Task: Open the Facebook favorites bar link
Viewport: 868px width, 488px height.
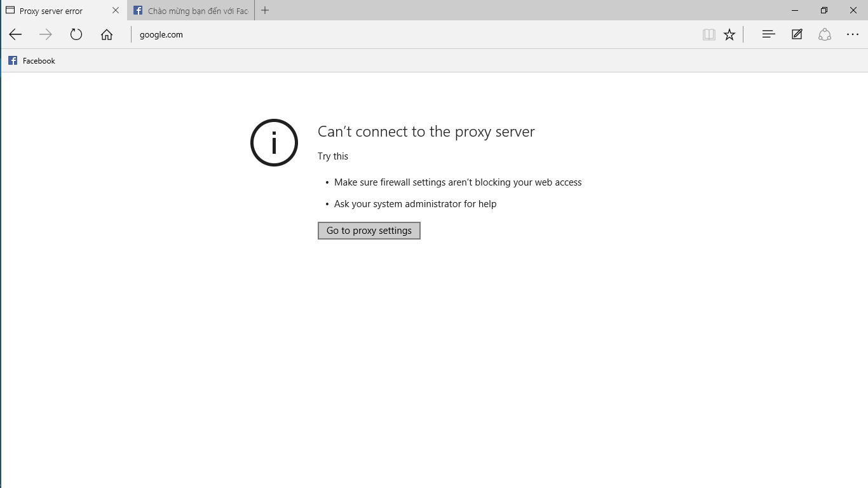Action: [32, 61]
